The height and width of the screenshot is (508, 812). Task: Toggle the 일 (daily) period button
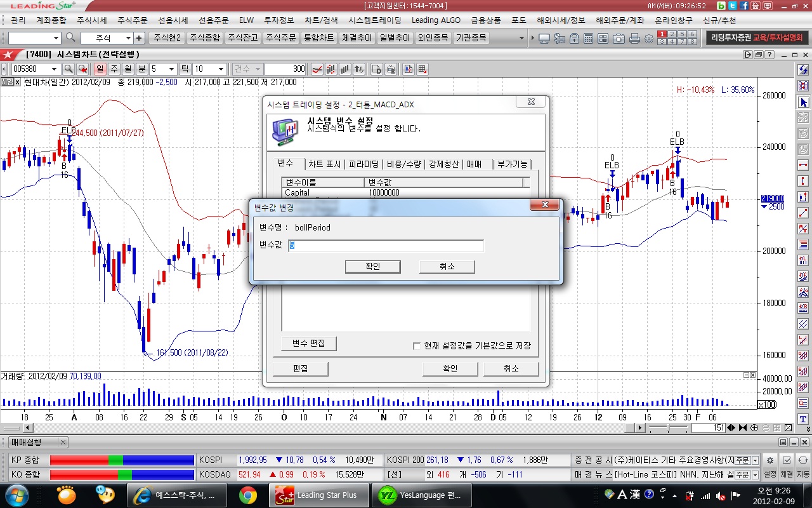(x=100, y=69)
